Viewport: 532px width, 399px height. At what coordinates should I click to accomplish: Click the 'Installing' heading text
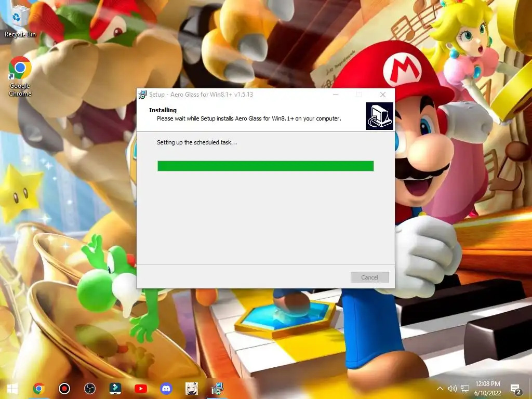(x=163, y=110)
